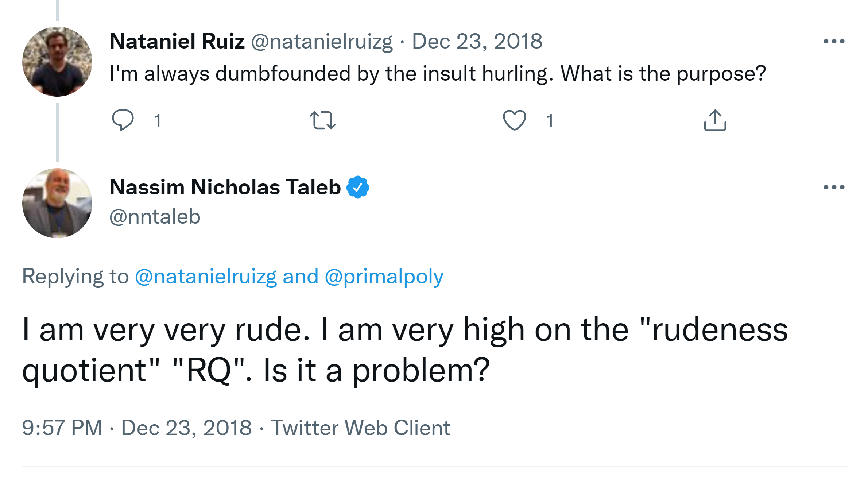Image resolution: width=868 pixels, height=483 pixels.
Task: Click the blue @natanielruizg mention in Replying to
Action: (206, 276)
